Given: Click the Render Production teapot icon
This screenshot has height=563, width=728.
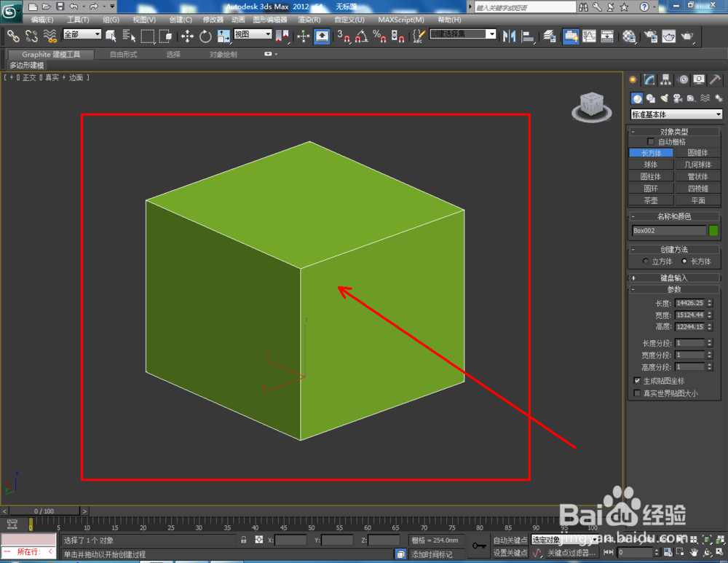Looking at the screenshot, I should (x=687, y=36).
